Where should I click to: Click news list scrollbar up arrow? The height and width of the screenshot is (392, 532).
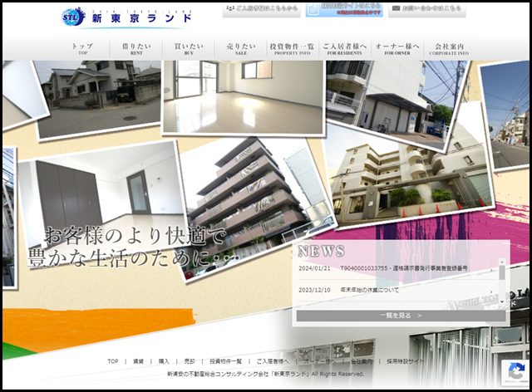[502, 262]
